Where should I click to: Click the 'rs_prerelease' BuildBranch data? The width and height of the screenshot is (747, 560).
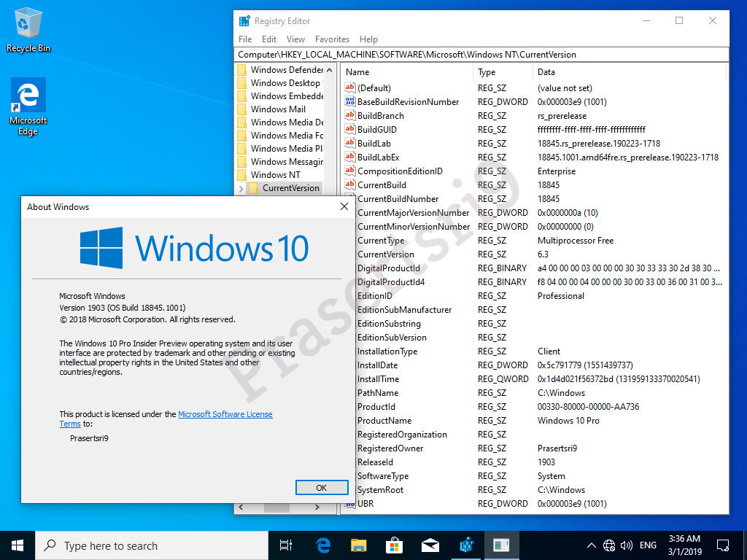coord(562,116)
